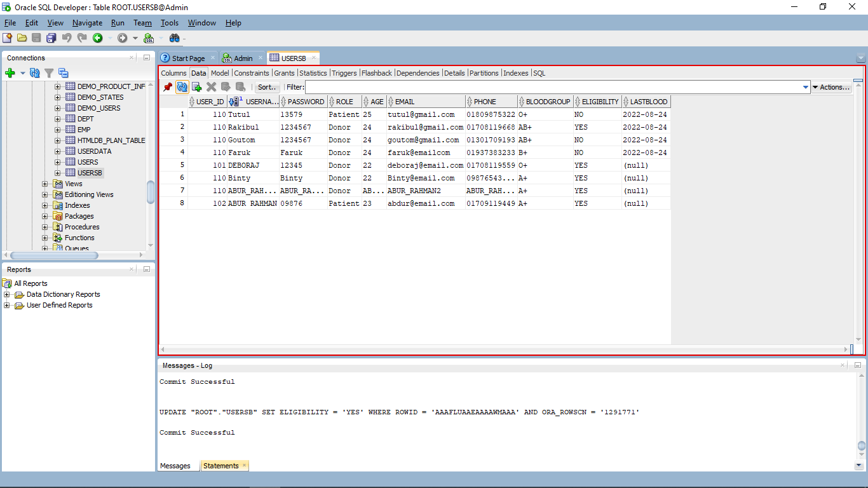Switch to the Columns tab
Viewport: 868px width, 488px height.
pos(173,73)
